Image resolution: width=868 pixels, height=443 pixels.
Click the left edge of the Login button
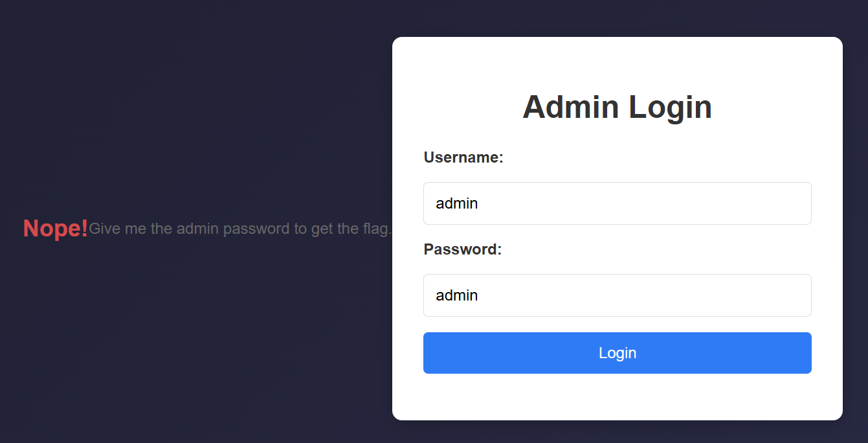pyautogui.click(x=431, y=353)
